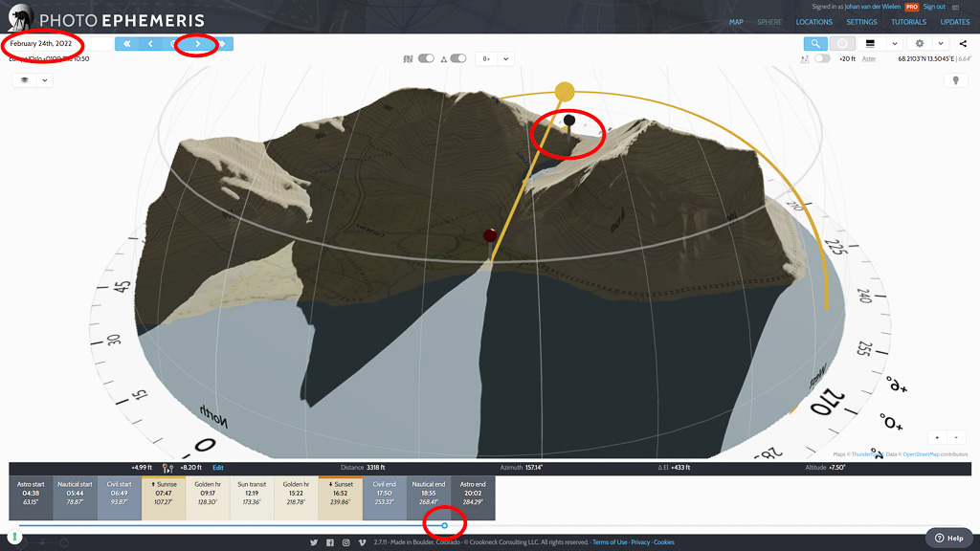Click the map zoom in plus button
This screenshot has width=980, height=551.
coord(937,437)
